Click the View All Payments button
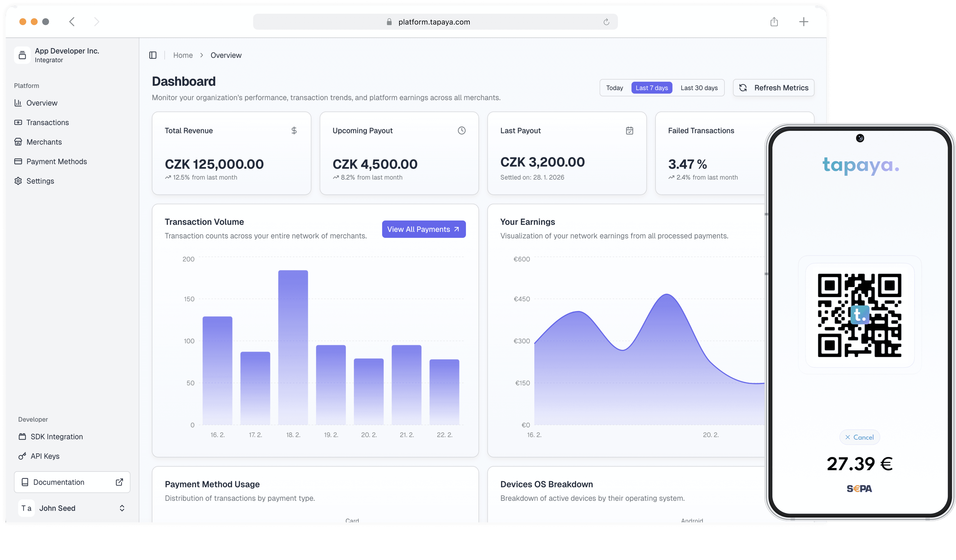 click(x=424, y=229)
